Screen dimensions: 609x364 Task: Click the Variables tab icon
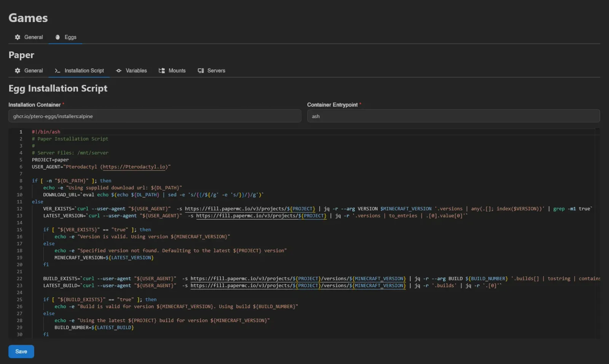point(119,71)
